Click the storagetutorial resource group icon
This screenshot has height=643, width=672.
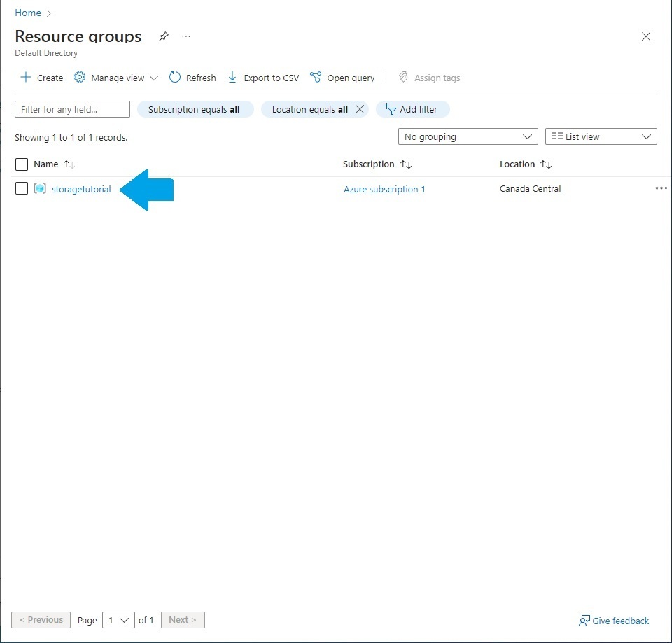coord(40,188)
